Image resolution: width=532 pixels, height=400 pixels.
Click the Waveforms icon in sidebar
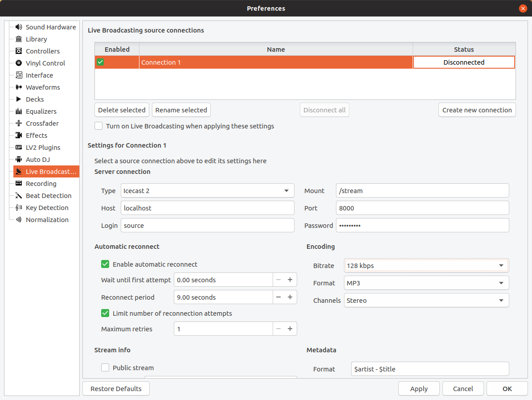[x=19, y=87]
